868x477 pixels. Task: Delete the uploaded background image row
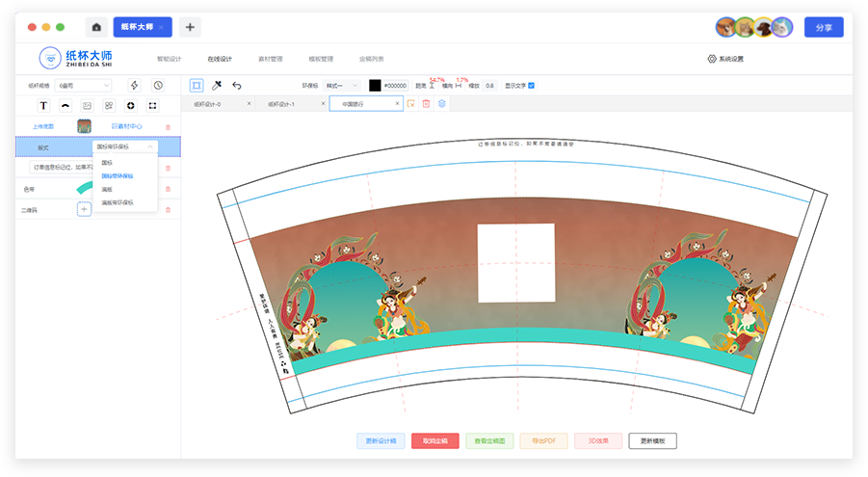168,127
